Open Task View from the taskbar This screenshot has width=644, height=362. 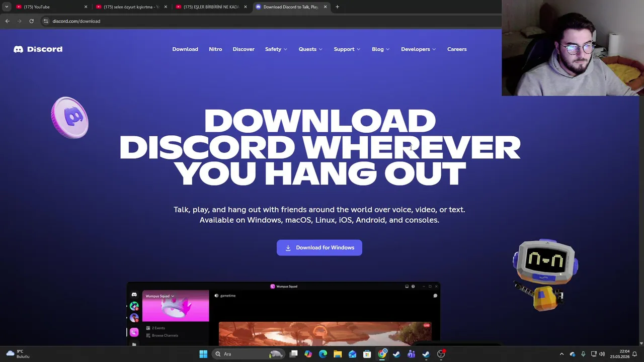coord(294,354)
